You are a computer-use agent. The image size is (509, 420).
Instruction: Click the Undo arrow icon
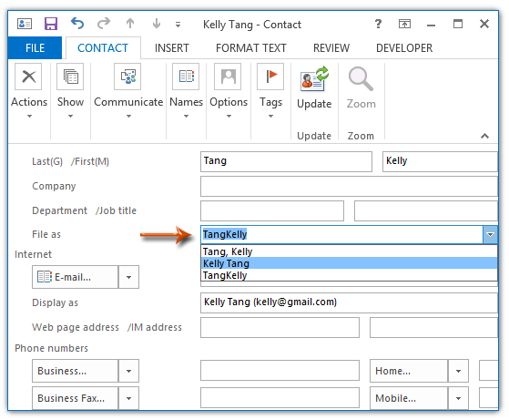click(77, 24)
